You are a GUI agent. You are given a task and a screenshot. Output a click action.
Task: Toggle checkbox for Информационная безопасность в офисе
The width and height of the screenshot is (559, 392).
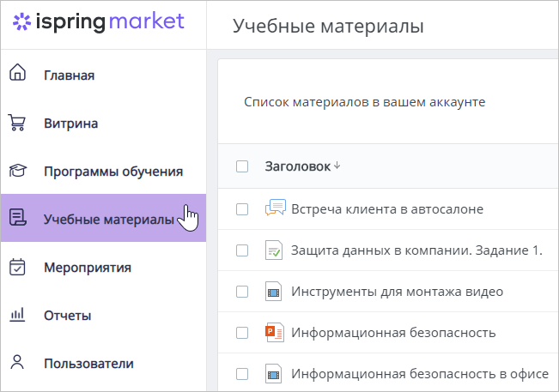(242, 374)
